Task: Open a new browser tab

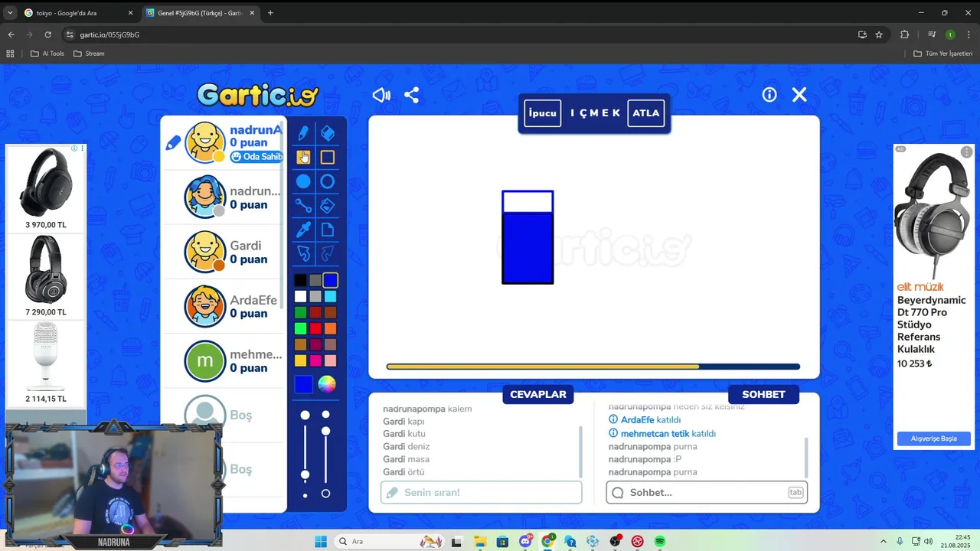Action: pos(270,13)
